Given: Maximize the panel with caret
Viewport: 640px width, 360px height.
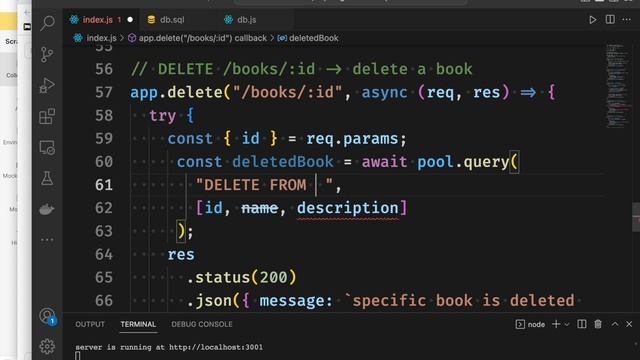Looking at the screenshot, I should (615, 324).
